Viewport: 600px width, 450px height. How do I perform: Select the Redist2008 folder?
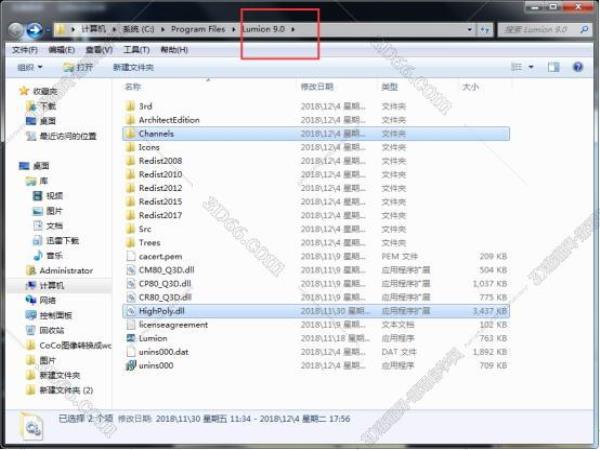click(160, 161)
